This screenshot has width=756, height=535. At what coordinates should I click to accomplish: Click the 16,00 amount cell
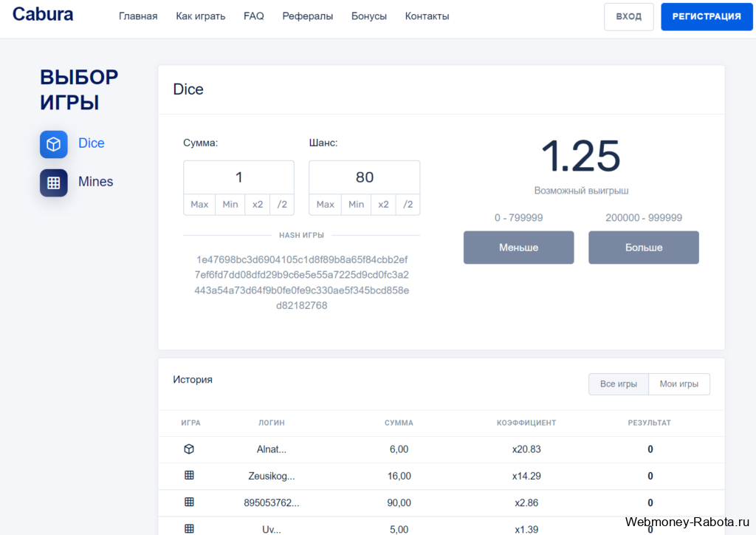point(399,476)
